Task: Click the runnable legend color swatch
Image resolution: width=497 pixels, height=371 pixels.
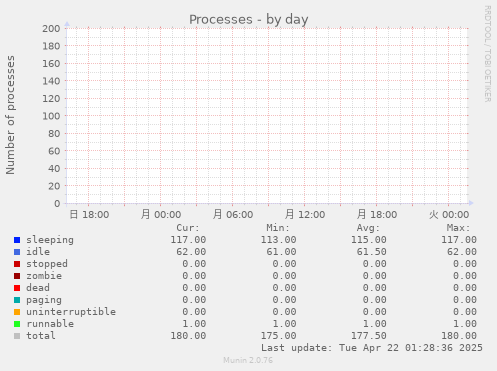Action: [x=17, y=324]
